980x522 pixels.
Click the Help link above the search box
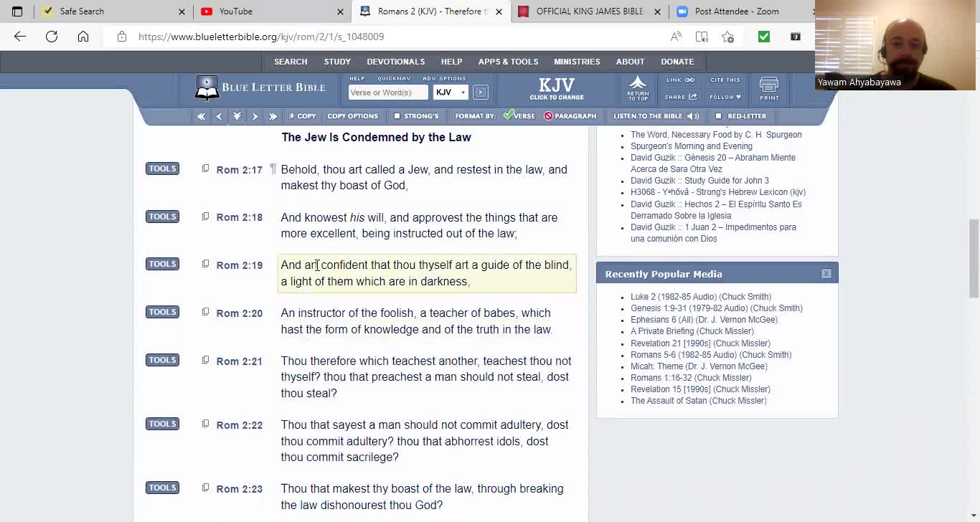tap(357, 78)
